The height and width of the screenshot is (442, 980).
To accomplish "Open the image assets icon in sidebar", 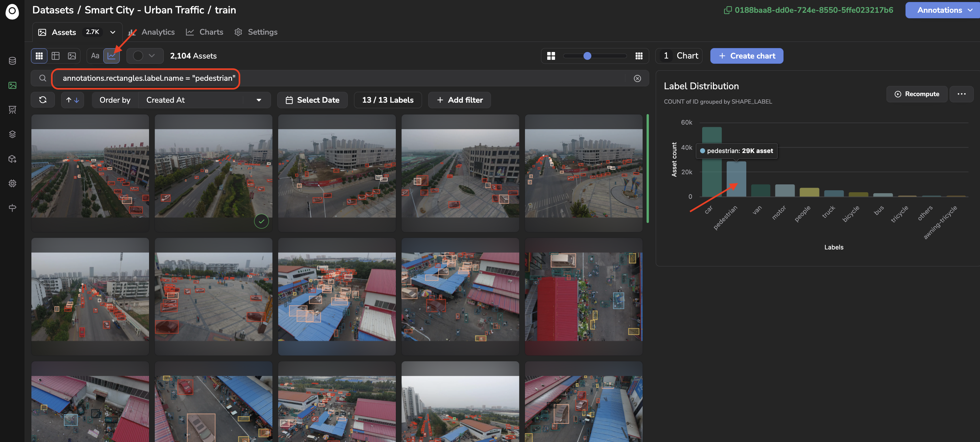I will point(12,85).
